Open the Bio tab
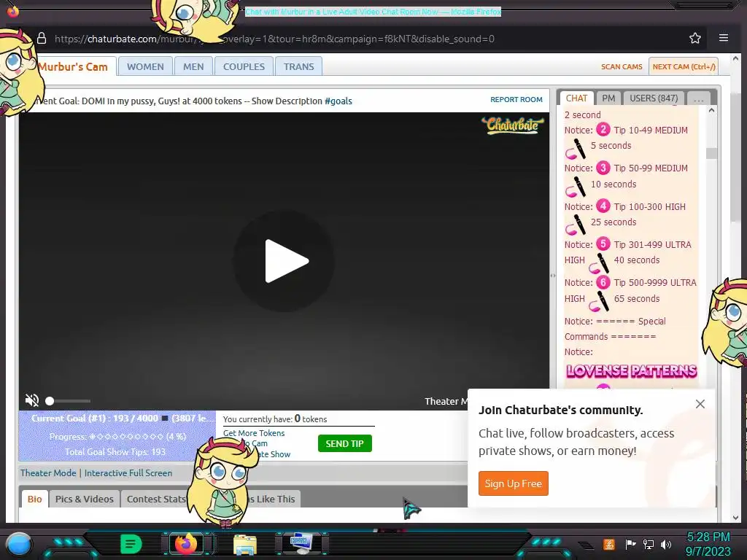 pyautogui.click(x=35, y=499)
